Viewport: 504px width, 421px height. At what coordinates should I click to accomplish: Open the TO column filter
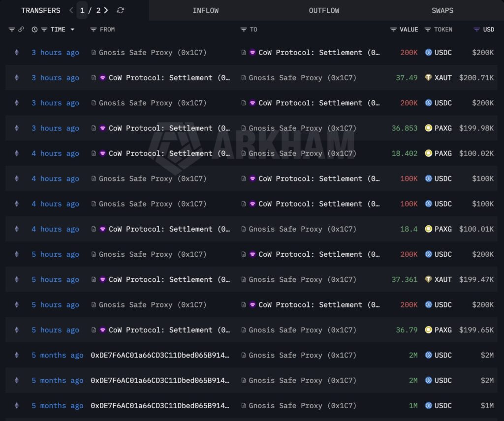(243, 30)
